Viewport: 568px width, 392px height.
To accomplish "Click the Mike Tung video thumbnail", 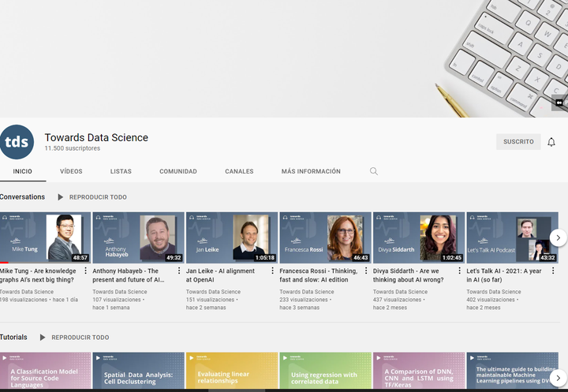I will pyautogui.click(x=45, y=237).
